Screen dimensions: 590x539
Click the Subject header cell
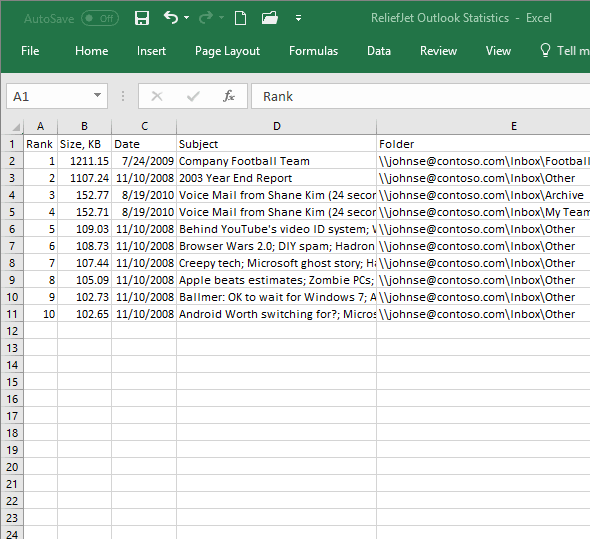point(277,144)
